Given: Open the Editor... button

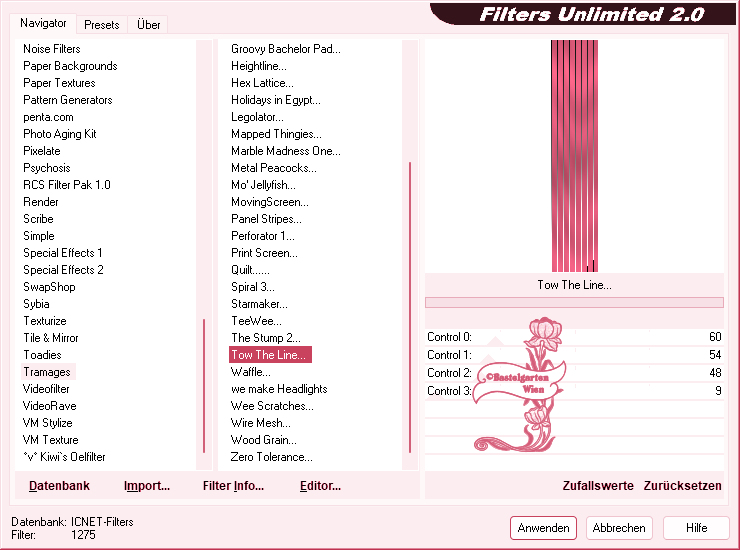Looking at the screenshot, I should tap(320, 486).
